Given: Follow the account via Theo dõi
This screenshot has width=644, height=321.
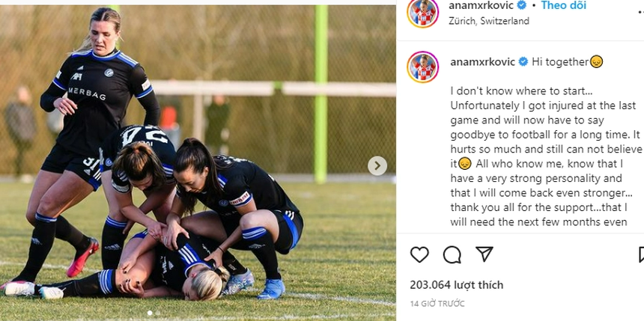Looking at the screenshot, I should 563,5.
